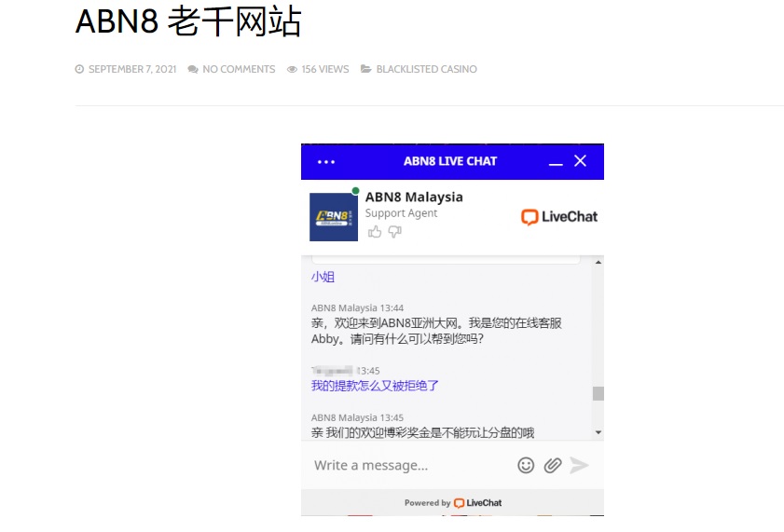
Task: Close the ABN8 Live Chat window
Action: coord(580,161)
